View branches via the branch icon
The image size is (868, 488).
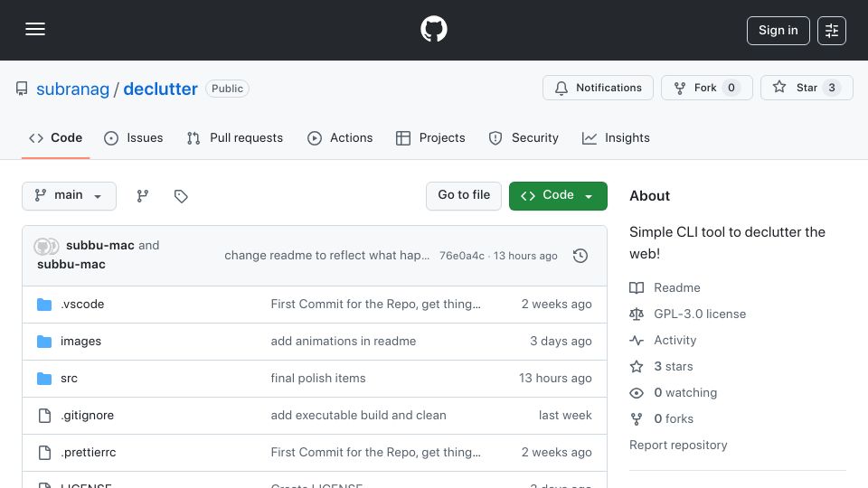[143, 196]
